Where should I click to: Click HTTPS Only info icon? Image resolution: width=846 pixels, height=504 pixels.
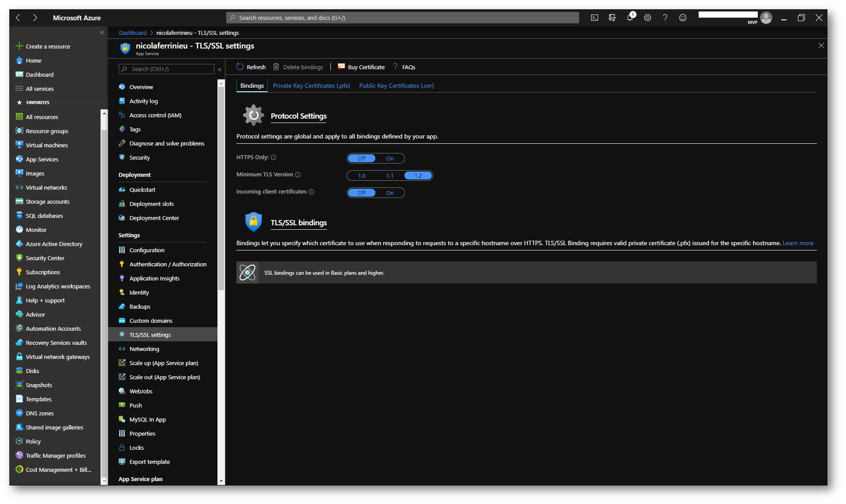tap(273, 157)
